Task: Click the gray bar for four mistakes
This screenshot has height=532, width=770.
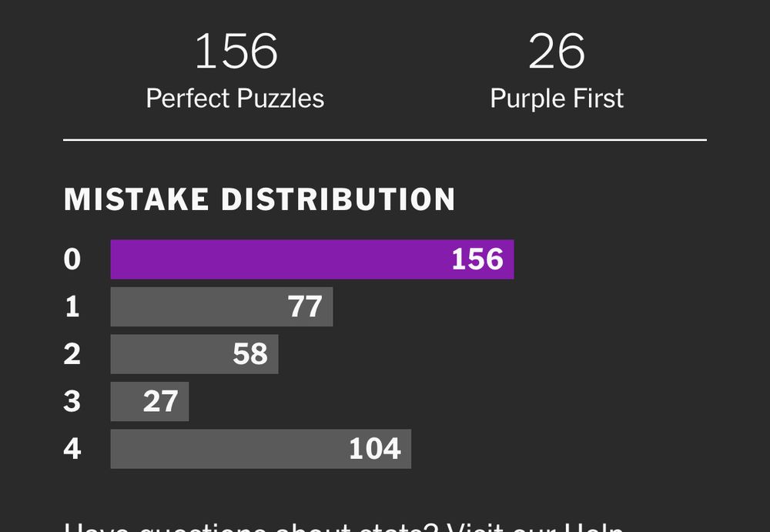Action: [261, 449]
